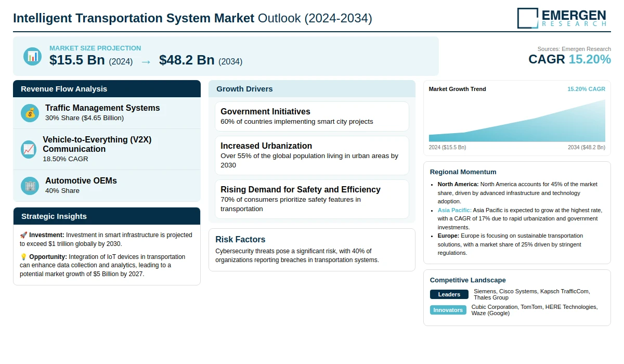Image resolution: width=624 pixels, height=364 pixels.
Task: Click the money bag icon for Traffic Management Systems
Action: pos(30,113)
